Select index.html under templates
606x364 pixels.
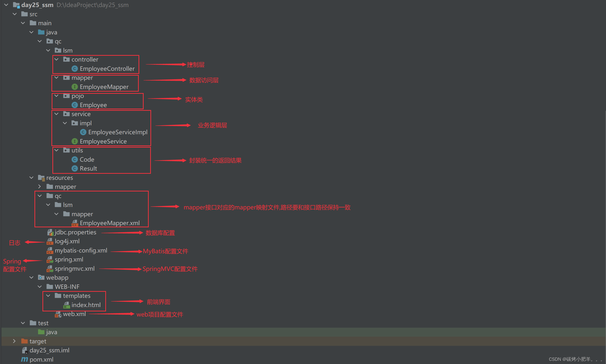point(86,305)
